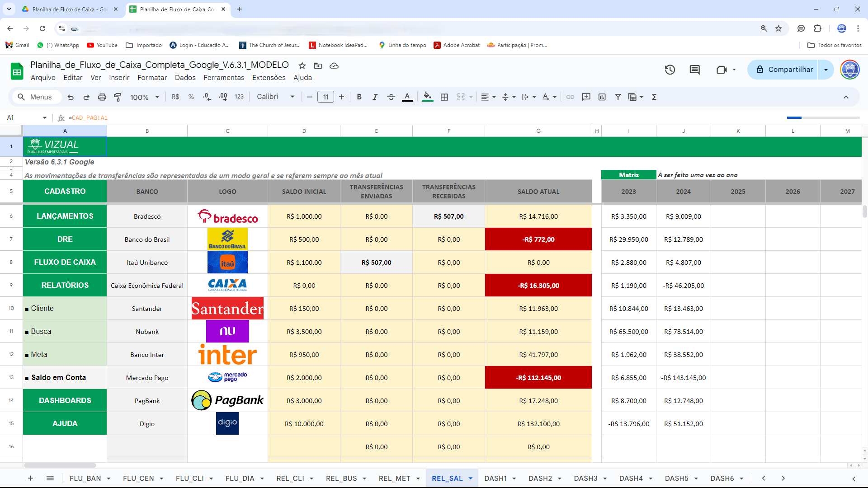Click the font size input box
This screenshot has height=488, width=868.
(x=325, y=97)
